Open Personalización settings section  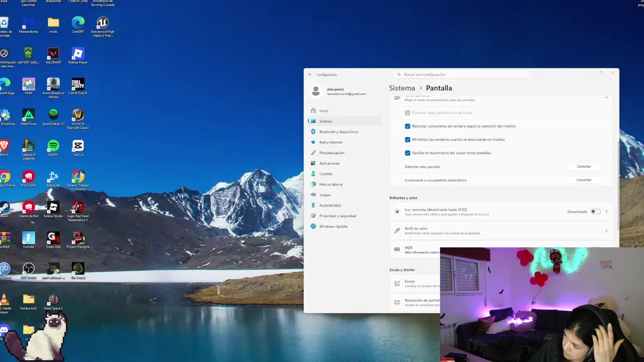(x=345, y=153)
